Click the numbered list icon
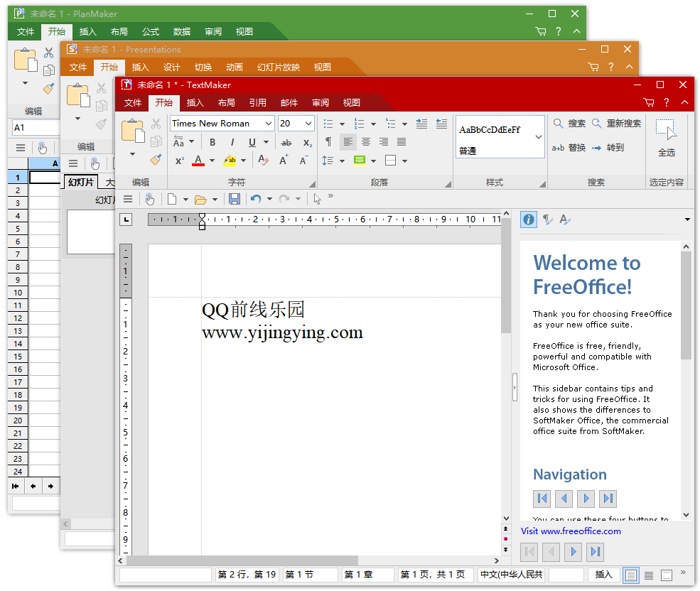Viewport: 700px width, 591px height. [x=359, y=124]
